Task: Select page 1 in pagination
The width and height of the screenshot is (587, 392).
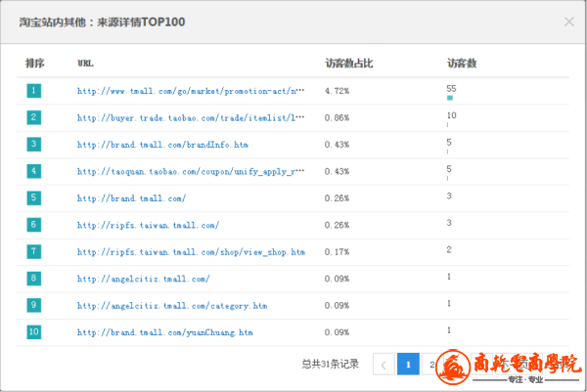Action: point(408,365)
